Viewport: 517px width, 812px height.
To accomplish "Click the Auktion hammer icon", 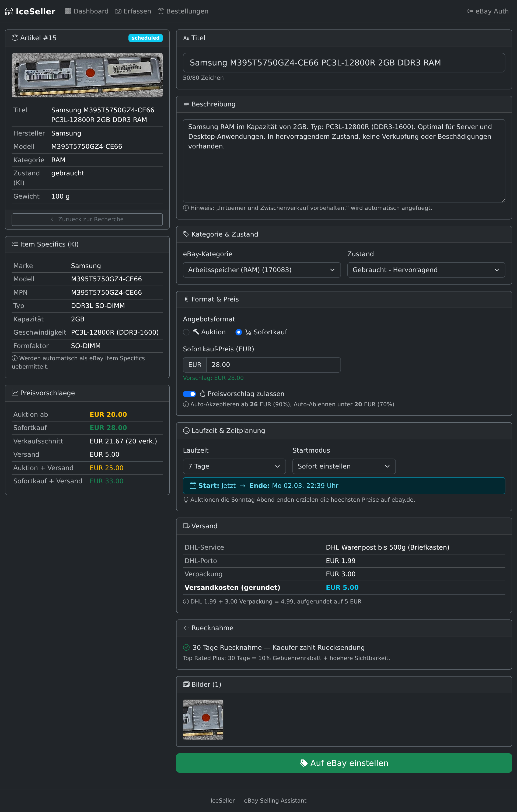I will click(196, 332).
